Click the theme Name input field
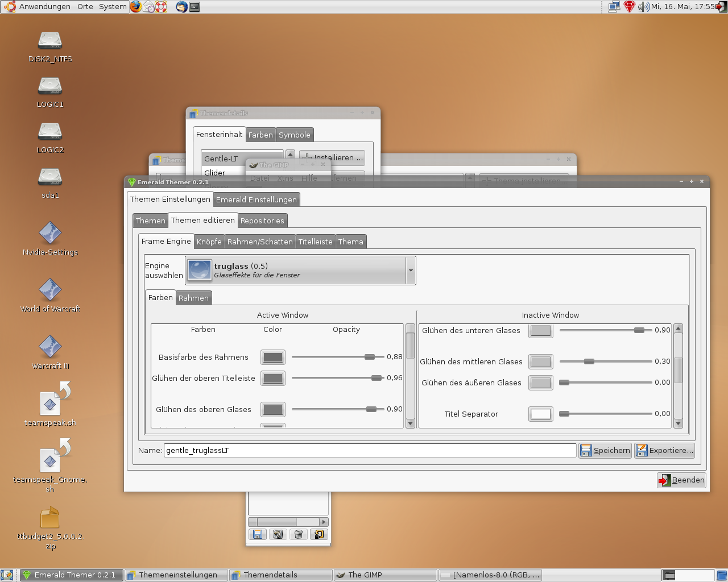Screen dimensions: 728x582 pyautogui.click(x=370, y=450)
